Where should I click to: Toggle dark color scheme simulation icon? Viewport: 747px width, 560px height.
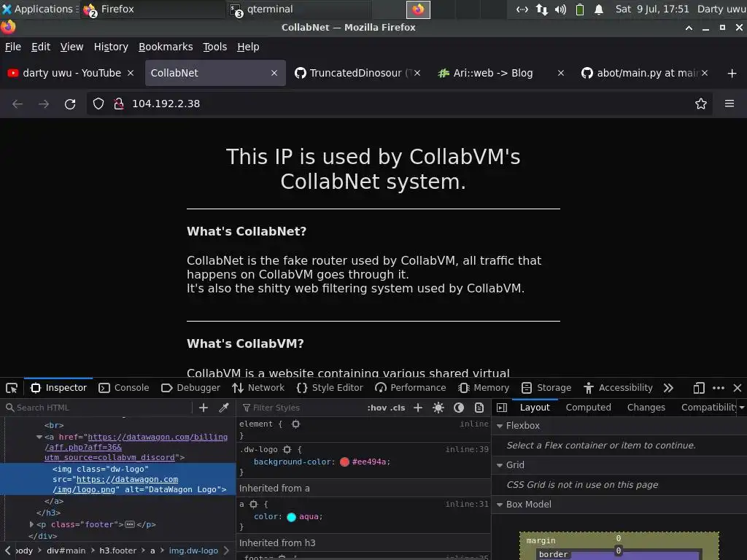[x=459, y=408]
